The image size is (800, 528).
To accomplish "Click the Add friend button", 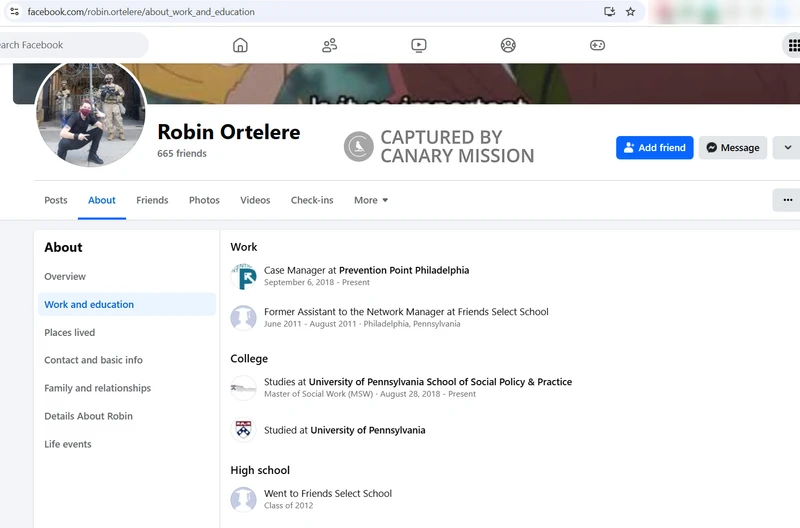I will tap(655, 147).
